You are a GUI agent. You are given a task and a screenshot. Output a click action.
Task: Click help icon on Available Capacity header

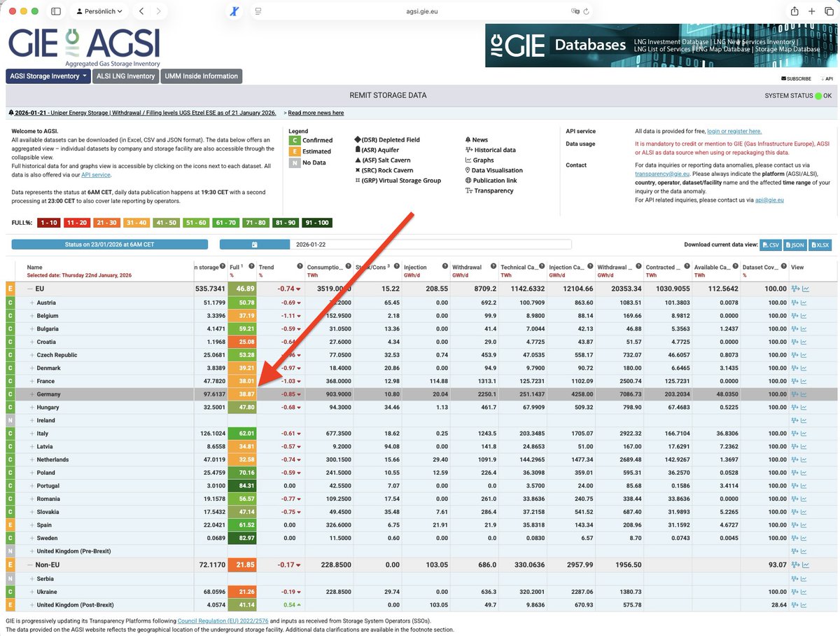coord(736,267)
